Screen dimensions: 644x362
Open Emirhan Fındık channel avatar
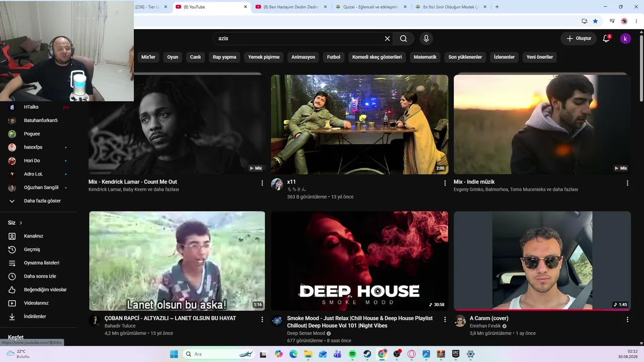460,321
